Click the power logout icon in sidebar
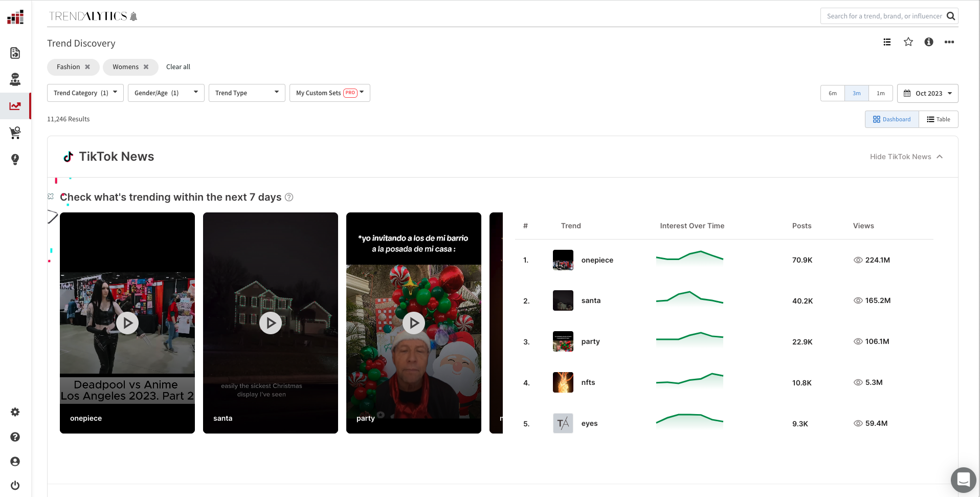This screenshot has height=497, width=980. pos(15,485)
